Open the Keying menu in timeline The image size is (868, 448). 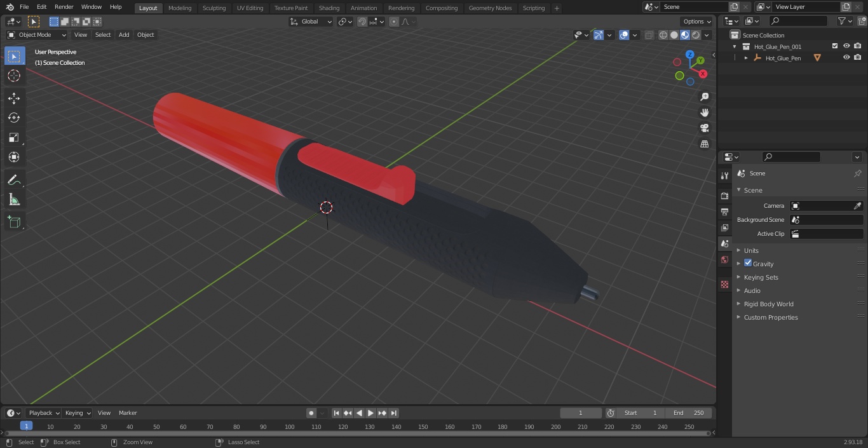[x=78, y=413]
